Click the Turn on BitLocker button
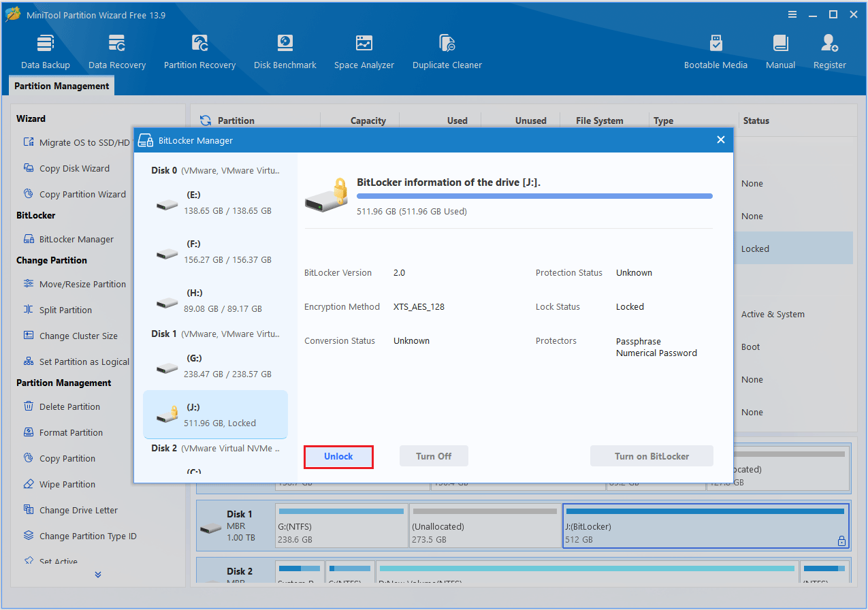 pyautogui.click(x=652, y=456)
